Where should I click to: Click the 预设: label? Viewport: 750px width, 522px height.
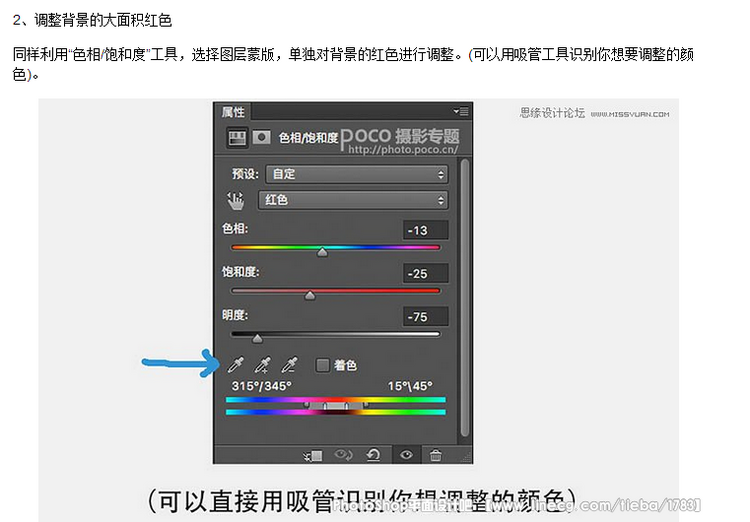click(x=245, y=174)
